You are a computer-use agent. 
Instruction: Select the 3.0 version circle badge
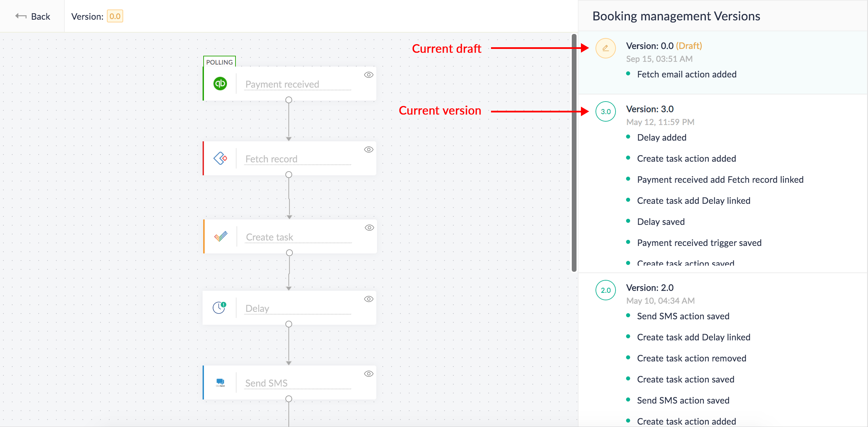tap(605, 111)
